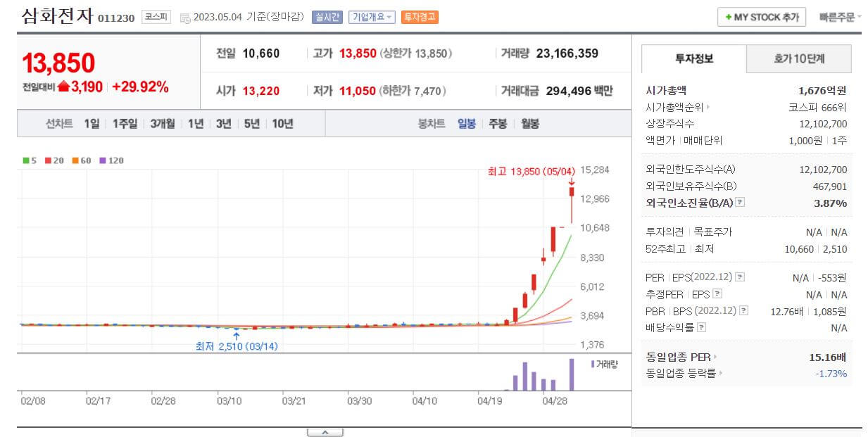The width and height of the screenshot is (868, 437).
Task: Click the current price 13,850
Action: click(x=58, y=63)
